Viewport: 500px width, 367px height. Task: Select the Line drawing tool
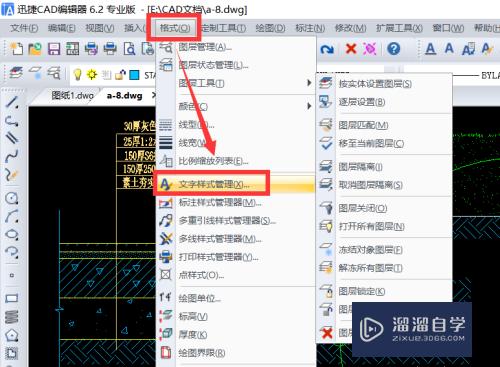[12, 102]
